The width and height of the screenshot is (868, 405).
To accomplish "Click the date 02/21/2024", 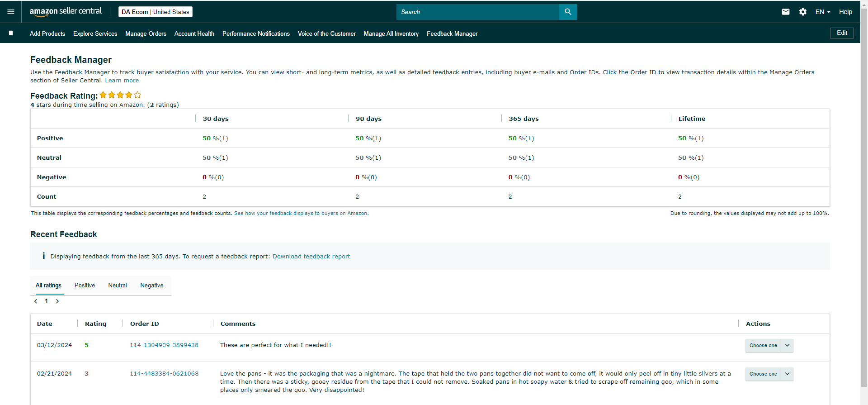I will click(54, 374).
